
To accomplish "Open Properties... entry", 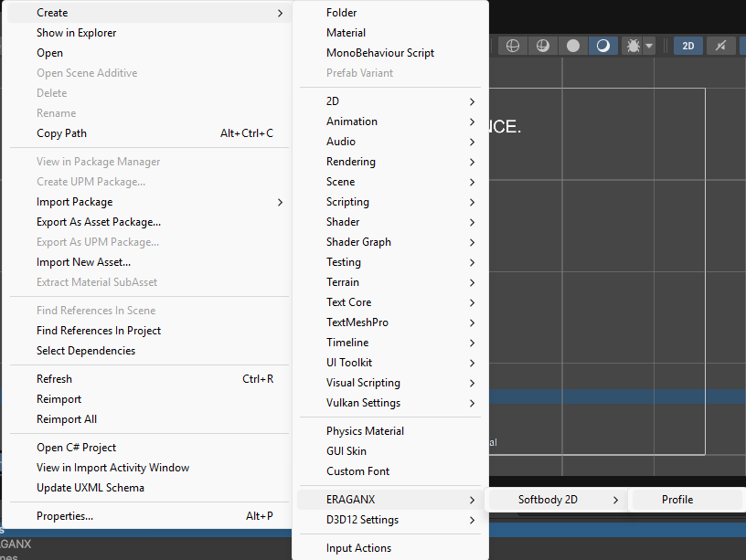I will [149, 516].
